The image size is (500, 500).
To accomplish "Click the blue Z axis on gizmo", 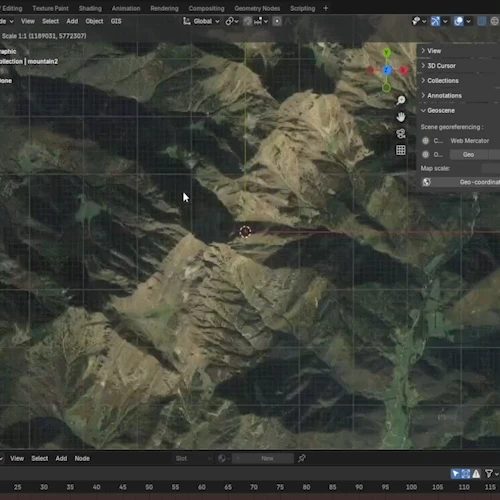I will [x=387, y=70].
